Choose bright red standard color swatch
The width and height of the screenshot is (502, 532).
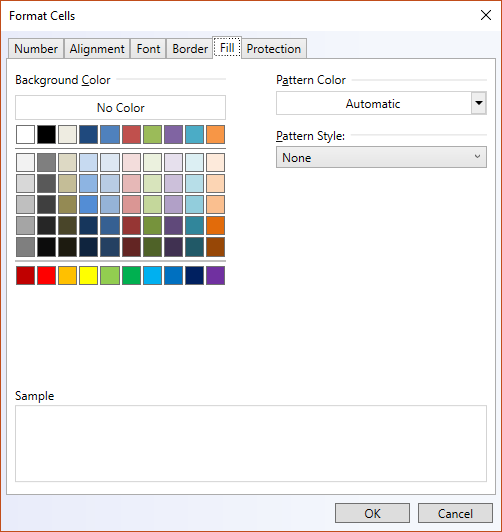pyautogui.click(x=46, y=275)
